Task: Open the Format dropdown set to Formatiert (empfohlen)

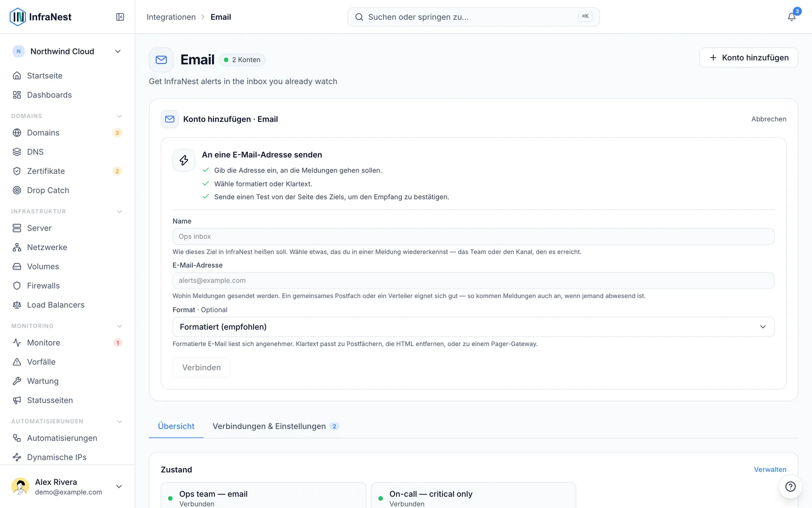Action: [473, 327]
